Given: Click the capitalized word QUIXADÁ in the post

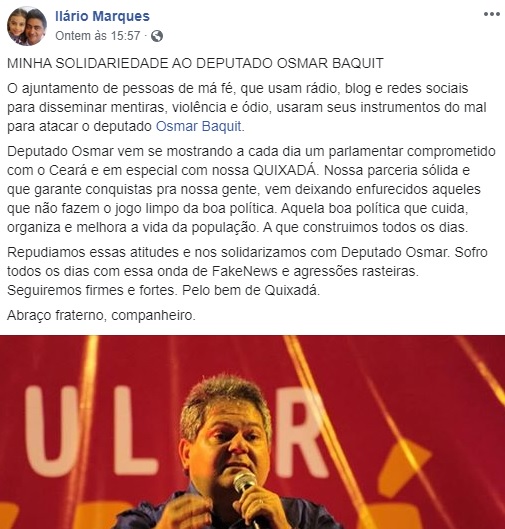Looking at the screenshot, I should coord(285,170).
